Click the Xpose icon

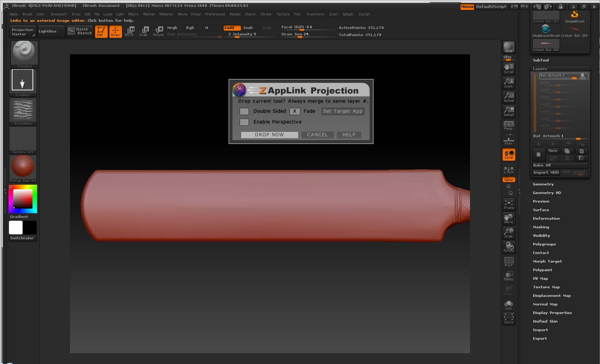click(509, 319)
